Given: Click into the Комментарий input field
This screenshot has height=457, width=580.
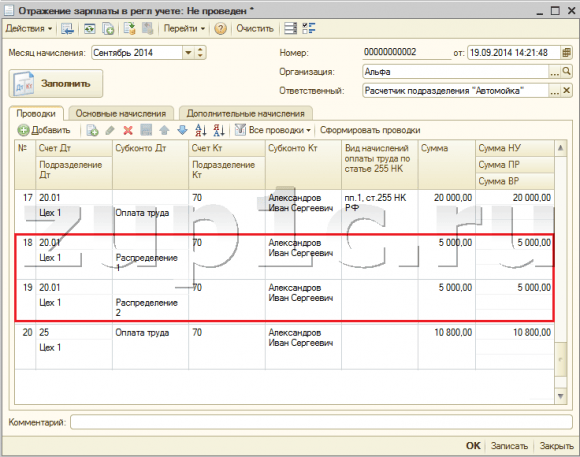Looking at the screenshot, I should click(321, 422).
